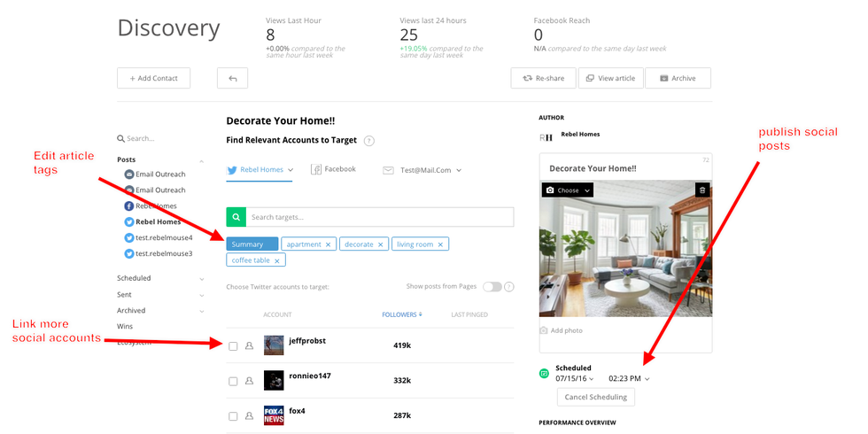868x434 pixels.
Task: Toggle Show posts from Pages switch
Action: 492,287
